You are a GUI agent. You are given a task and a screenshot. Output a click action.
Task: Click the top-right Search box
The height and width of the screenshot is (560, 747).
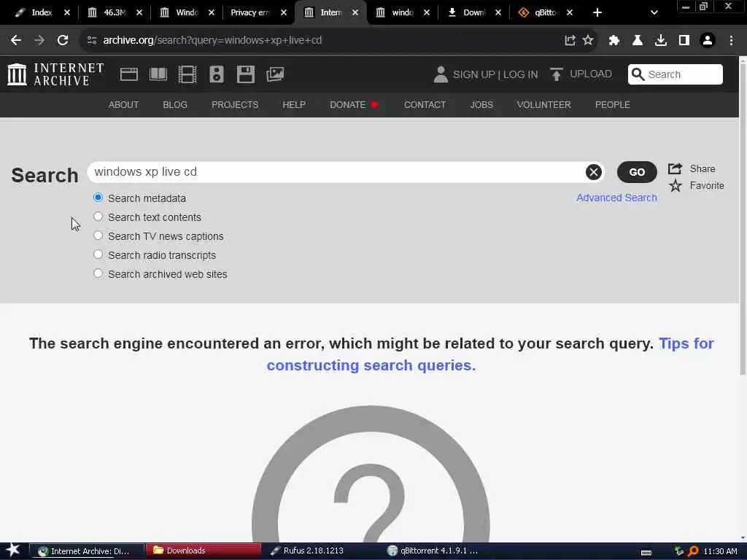[x=676, y=74]
